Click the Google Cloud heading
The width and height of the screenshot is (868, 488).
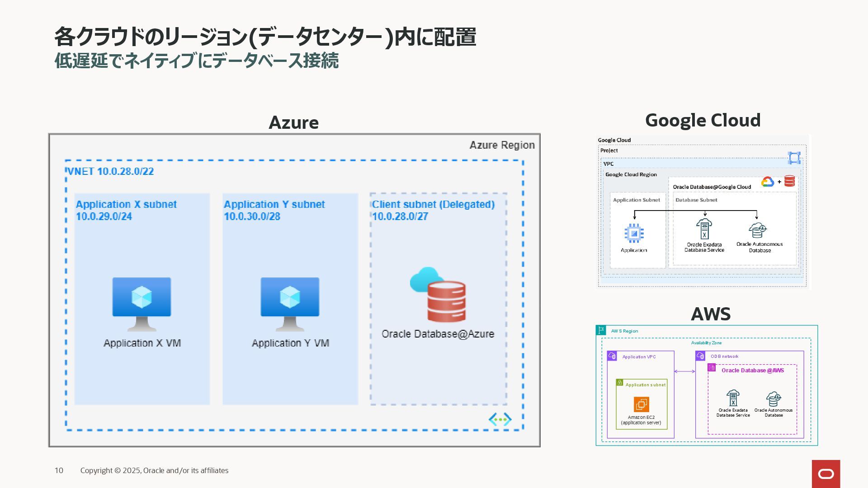pos(703,120)
